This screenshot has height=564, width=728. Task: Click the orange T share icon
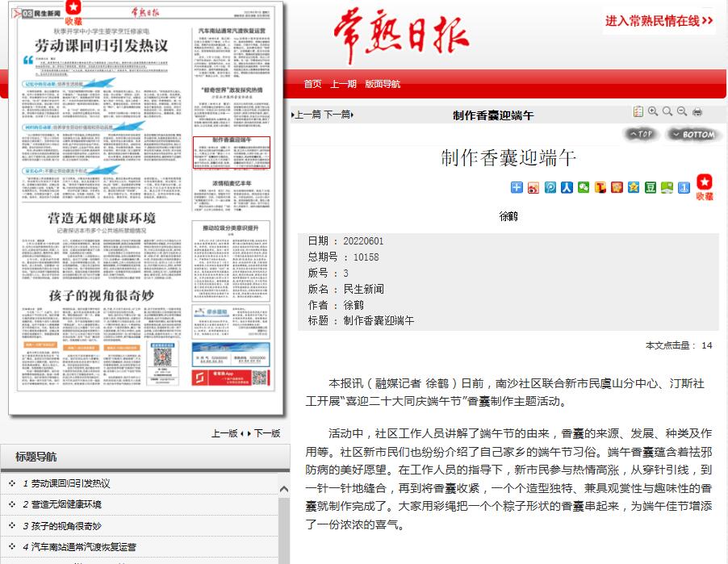click(x=600, y=187)
